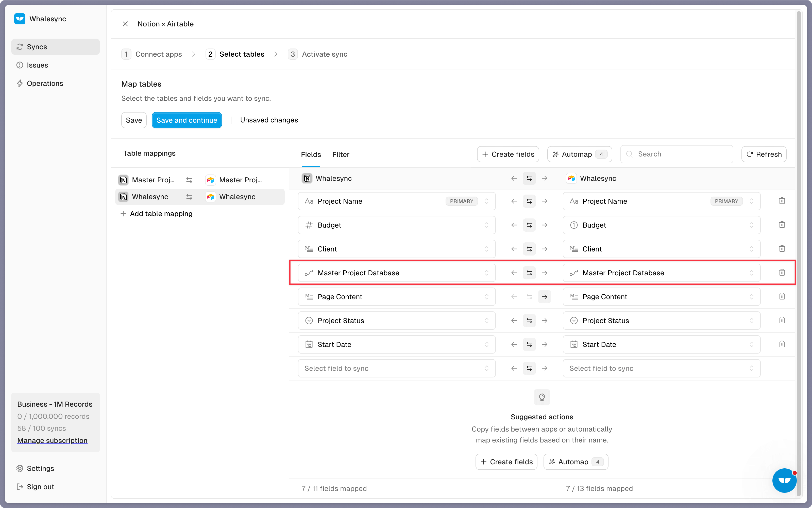Click the lightbulb Suggested actions icon

coord(542,398)
